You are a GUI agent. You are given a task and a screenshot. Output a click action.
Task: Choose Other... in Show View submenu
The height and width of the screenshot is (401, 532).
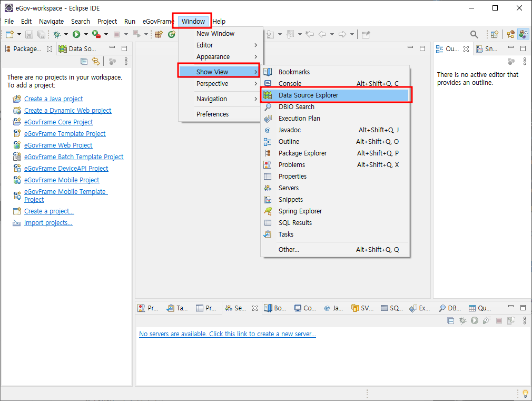click(336, 250)
